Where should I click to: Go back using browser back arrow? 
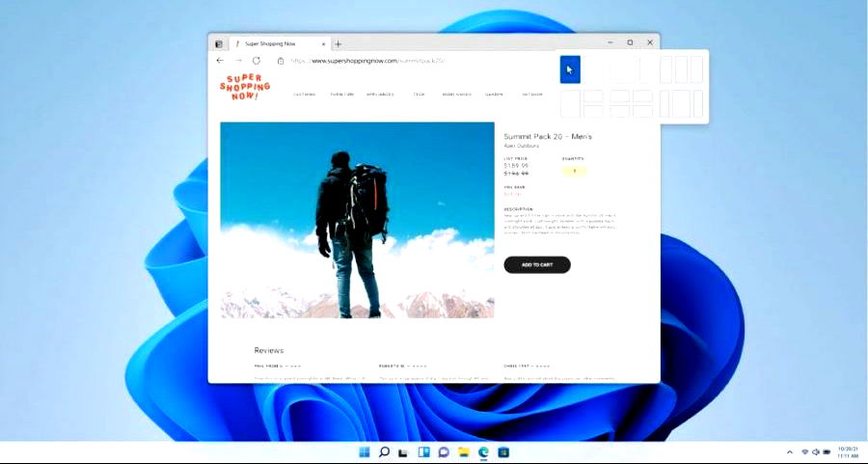point(220,61)
